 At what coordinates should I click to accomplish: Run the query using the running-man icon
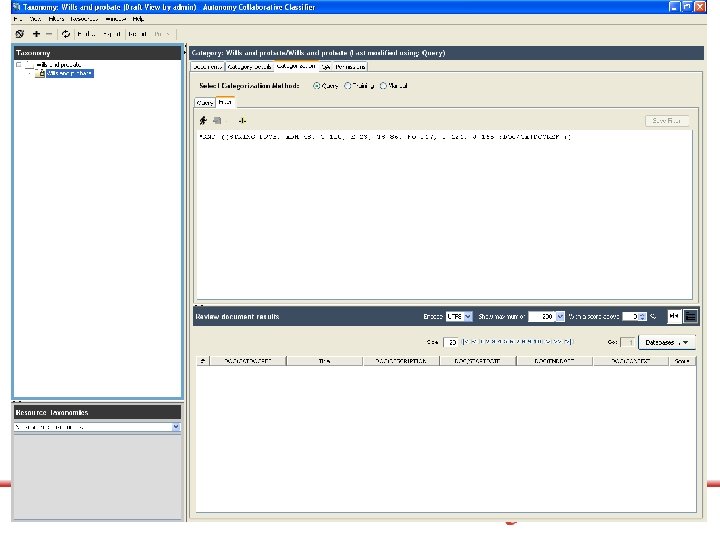click(203, 121)
